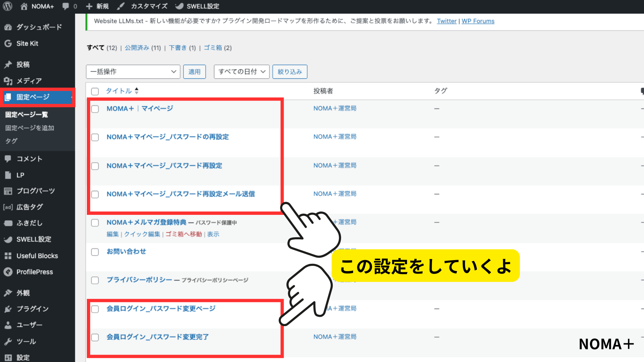
Task: Click the 設定 sliders icon in sidebar
Action: [x=8, y=358]
